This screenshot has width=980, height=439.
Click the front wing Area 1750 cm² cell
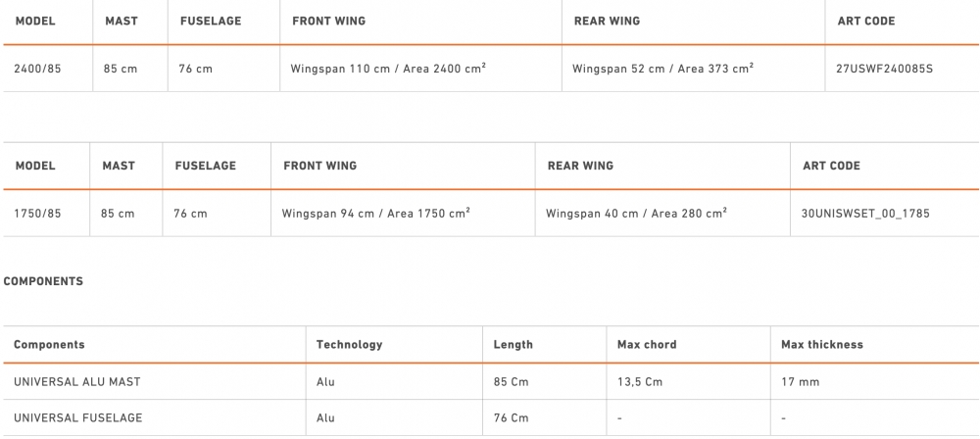[375, 213]
